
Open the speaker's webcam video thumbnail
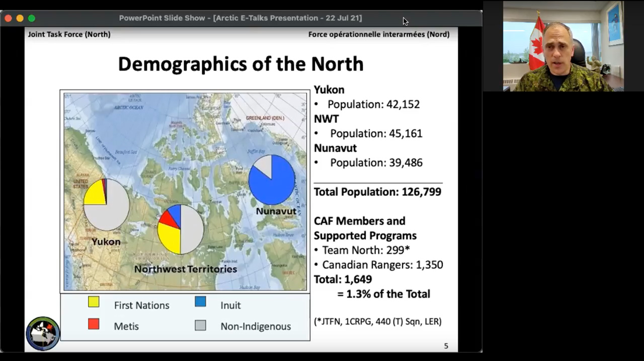(563, 46)
